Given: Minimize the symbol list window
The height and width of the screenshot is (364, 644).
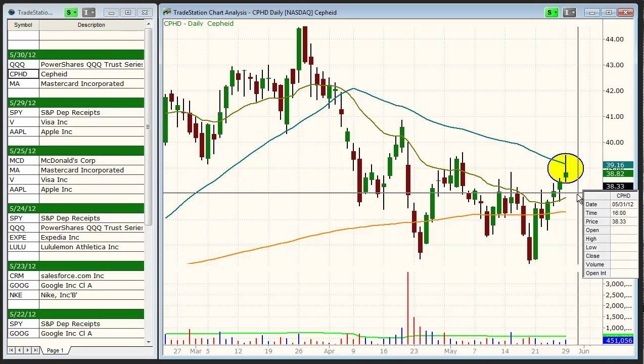Looking at the screenshot, I should pos(112,12).
